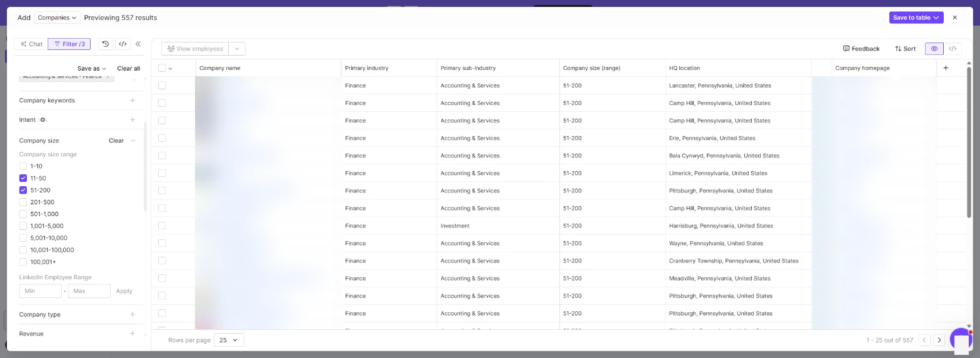Click LinkedIn range Min field
Image resolution: width=980 pixels, height=358 pixels.
[x=41, y=291]
